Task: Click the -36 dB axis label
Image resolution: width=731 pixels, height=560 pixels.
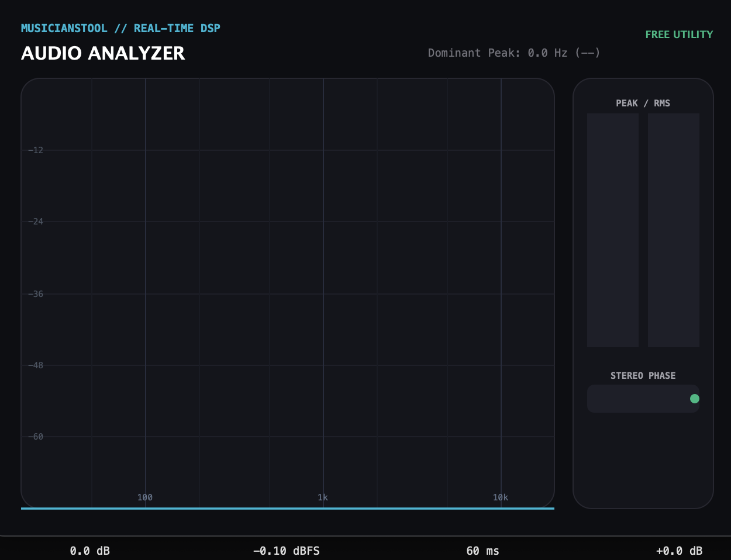Action: 36,294
